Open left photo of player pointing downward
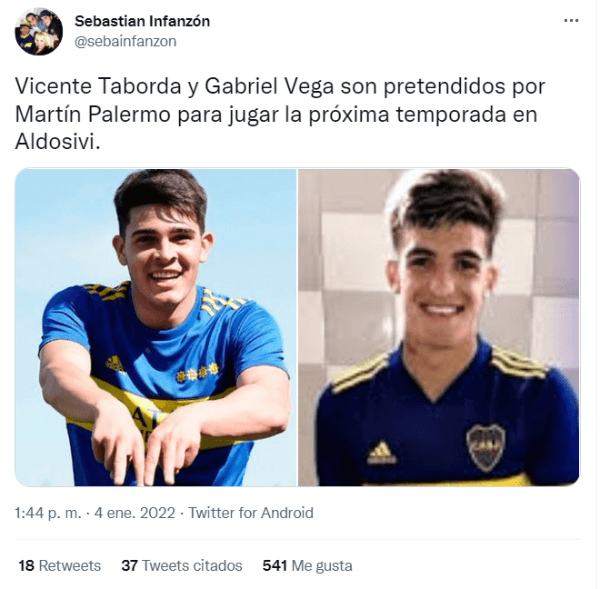 156,328
